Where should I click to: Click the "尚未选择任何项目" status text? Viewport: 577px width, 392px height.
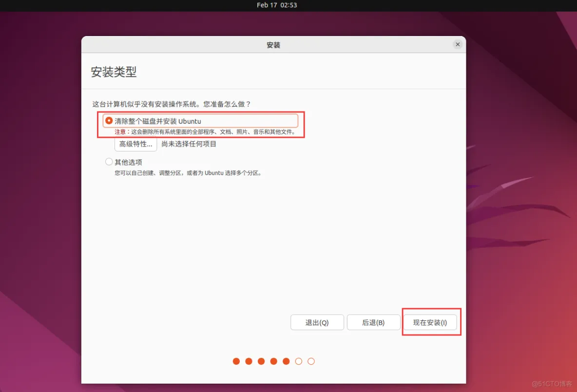pos(189,144)
